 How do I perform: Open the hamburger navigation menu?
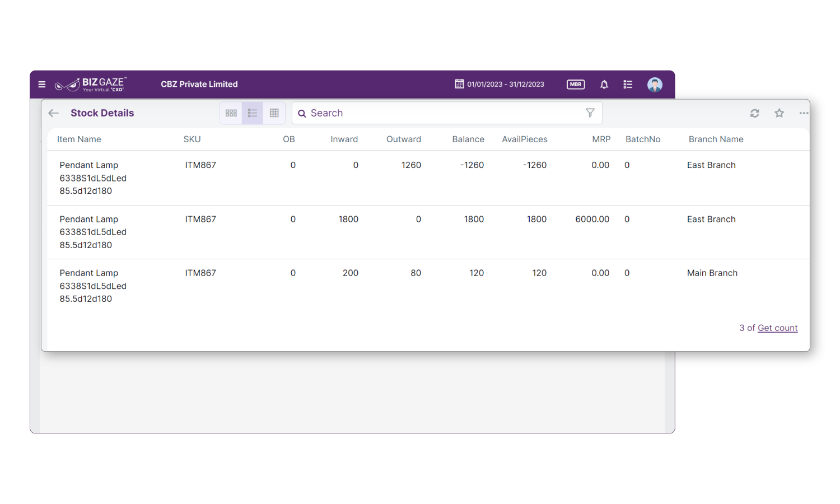pos(42,85)
